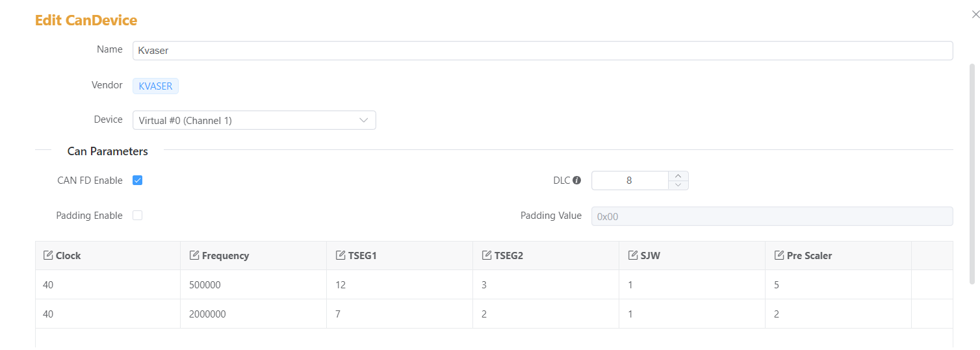
Task: Click the edit icon beside TSEG1 header
Action: pyautogui.click(x=341, y=255)
